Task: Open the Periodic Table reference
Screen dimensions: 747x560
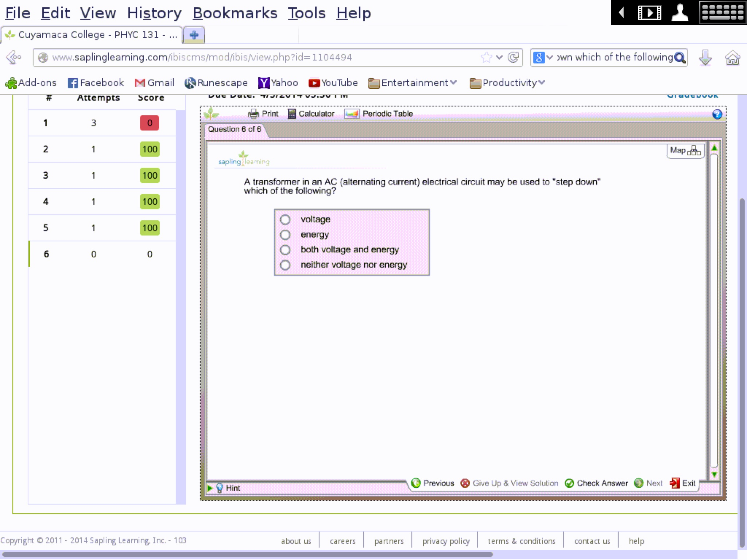Action: [379, 113]
